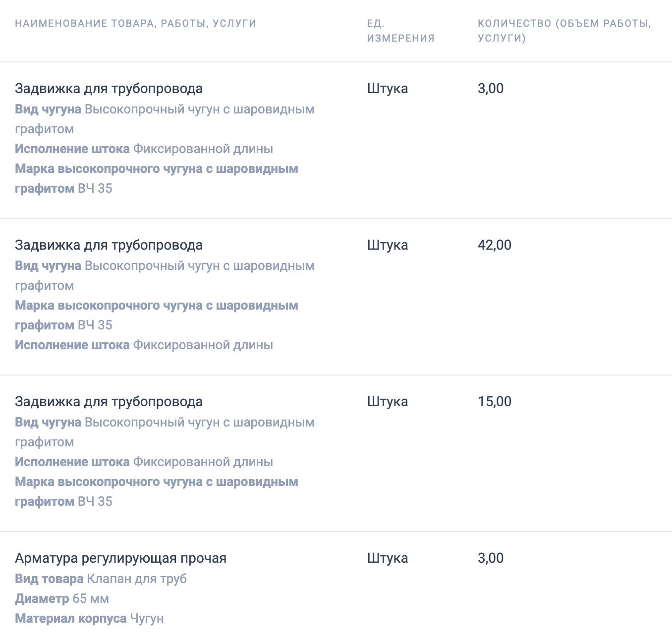Image resolution: width=672 pixels, height=640 pixels.
Task: Open 'Задвижка для трубопровода' item with quantity 42,00
Action: coord(109,245)
